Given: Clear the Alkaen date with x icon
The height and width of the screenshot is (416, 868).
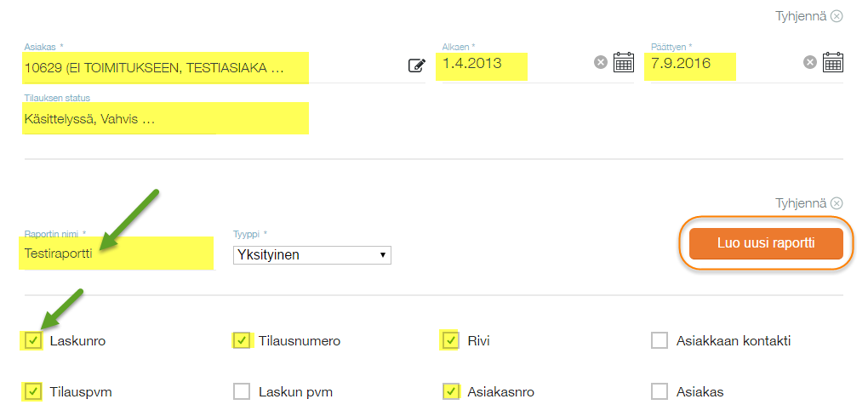Looking at the screenshot, I should click(x=601, y=62).
